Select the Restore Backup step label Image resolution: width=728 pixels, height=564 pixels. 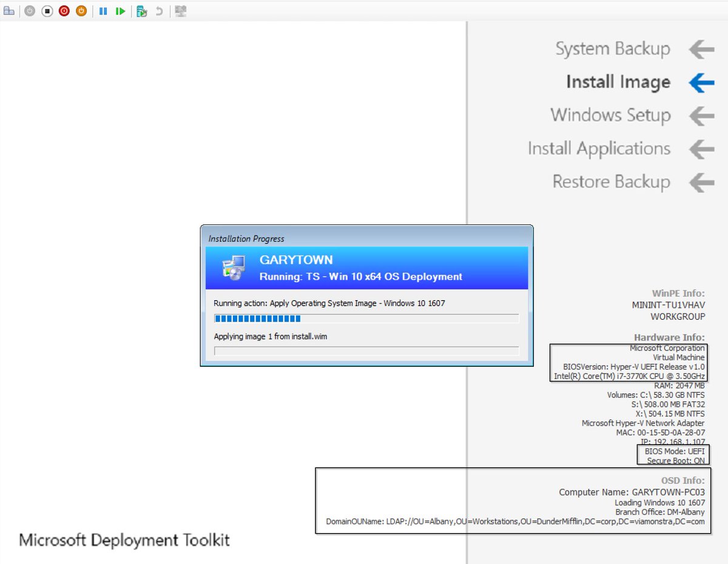click(611, 181)
